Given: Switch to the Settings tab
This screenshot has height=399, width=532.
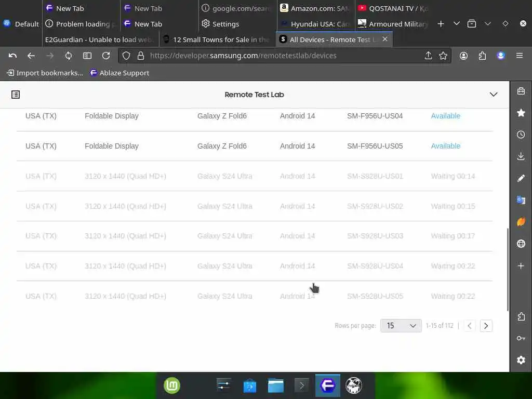Looking at the screenshot, I should (237, 24).
